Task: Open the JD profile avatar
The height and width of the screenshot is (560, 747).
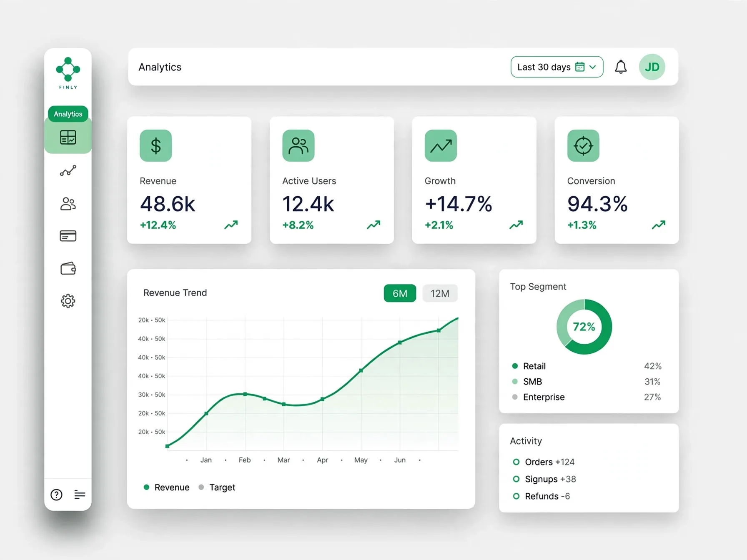Action: [x=652, y=67]
